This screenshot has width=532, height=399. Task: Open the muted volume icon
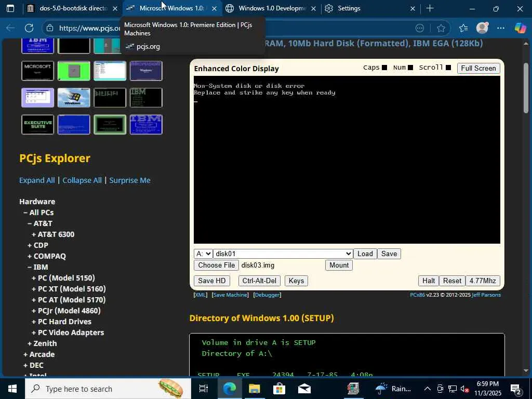(465, 389)
